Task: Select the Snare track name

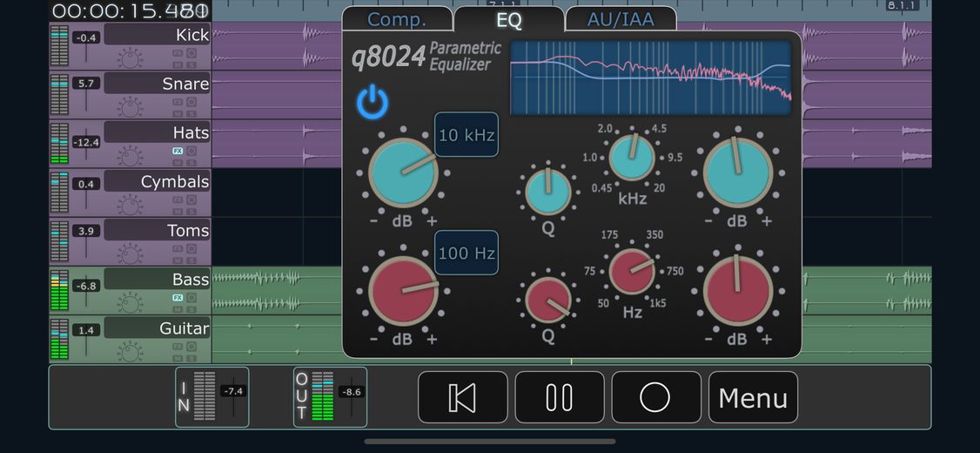Action: (158, 84)
